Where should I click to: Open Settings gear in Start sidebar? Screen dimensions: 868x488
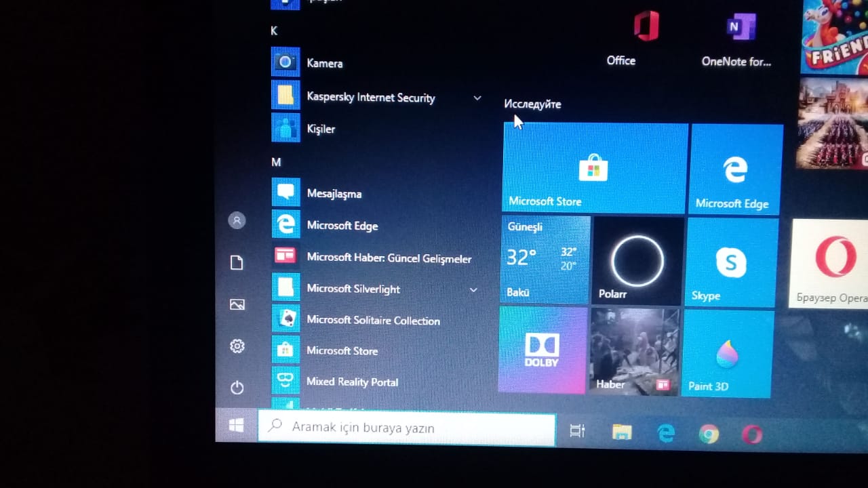(x=237, y=346)
